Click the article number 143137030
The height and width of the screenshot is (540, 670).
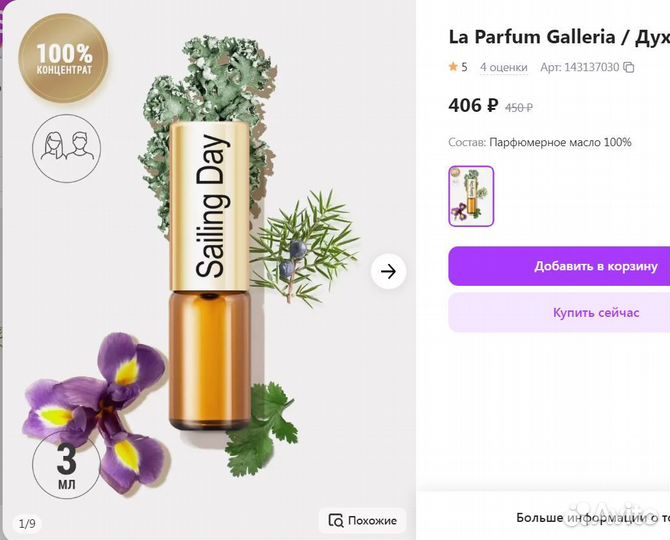[592, 67]
